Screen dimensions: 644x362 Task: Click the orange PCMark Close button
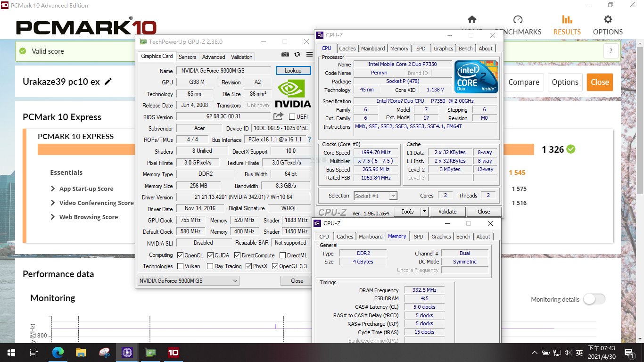600,82
